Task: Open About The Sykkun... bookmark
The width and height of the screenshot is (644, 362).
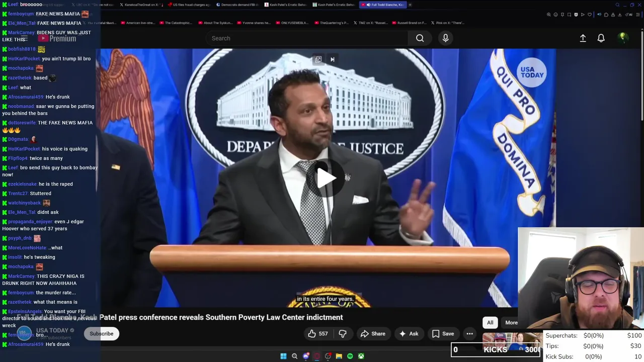Action: (216, 23)
